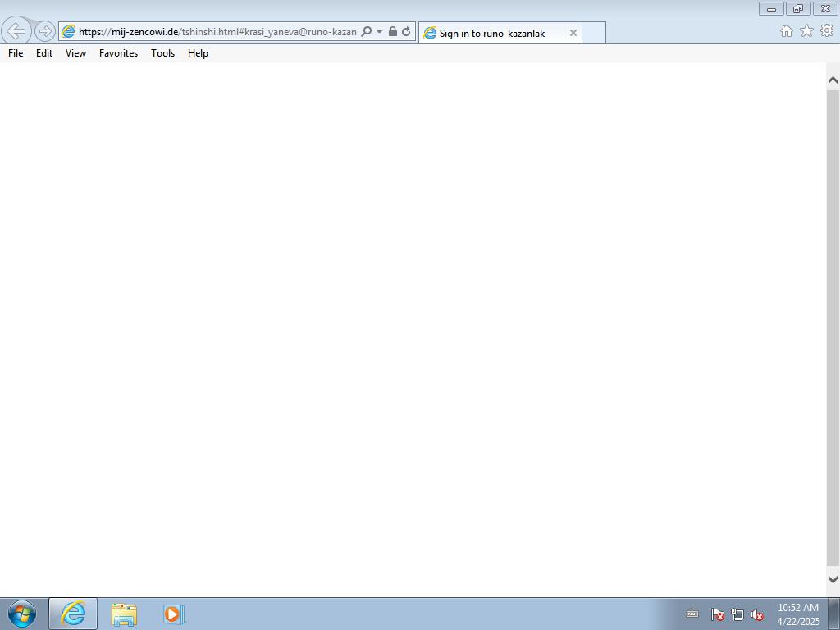
Task: Click the Show desktop button at taskbar end
Action: point(834,614)
